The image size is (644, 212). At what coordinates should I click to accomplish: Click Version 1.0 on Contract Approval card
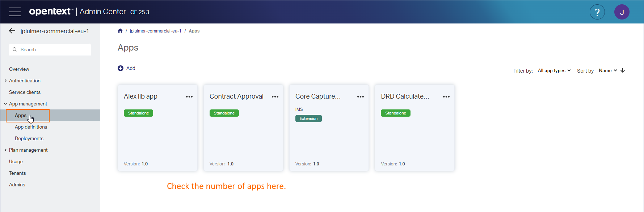[222, 164]
